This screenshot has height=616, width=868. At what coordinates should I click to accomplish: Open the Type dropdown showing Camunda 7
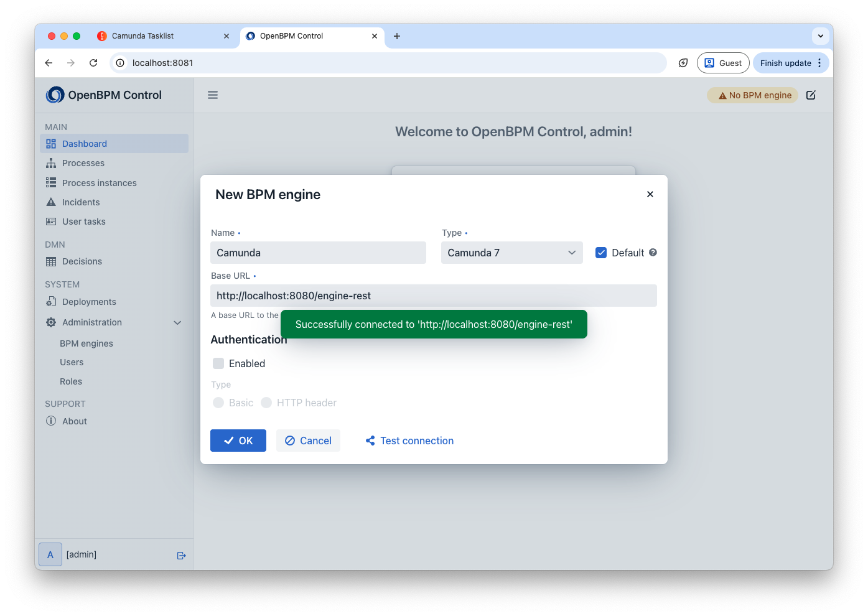click(512, 253)
